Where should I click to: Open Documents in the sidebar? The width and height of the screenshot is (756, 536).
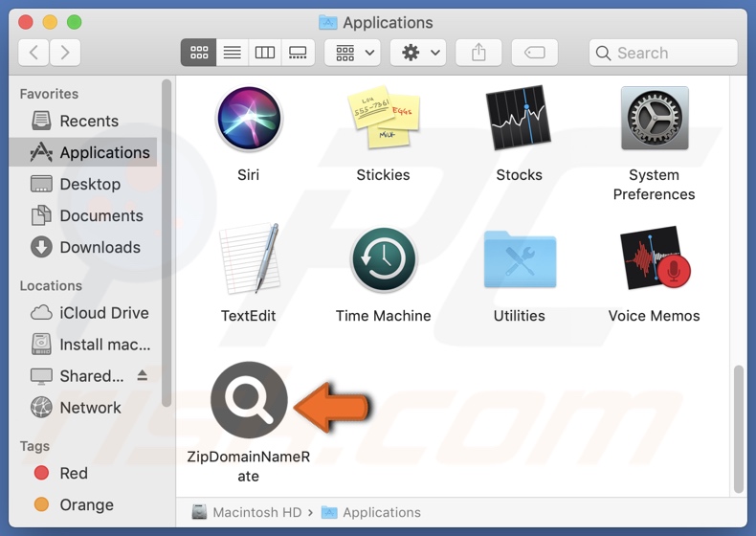[83, 215]
